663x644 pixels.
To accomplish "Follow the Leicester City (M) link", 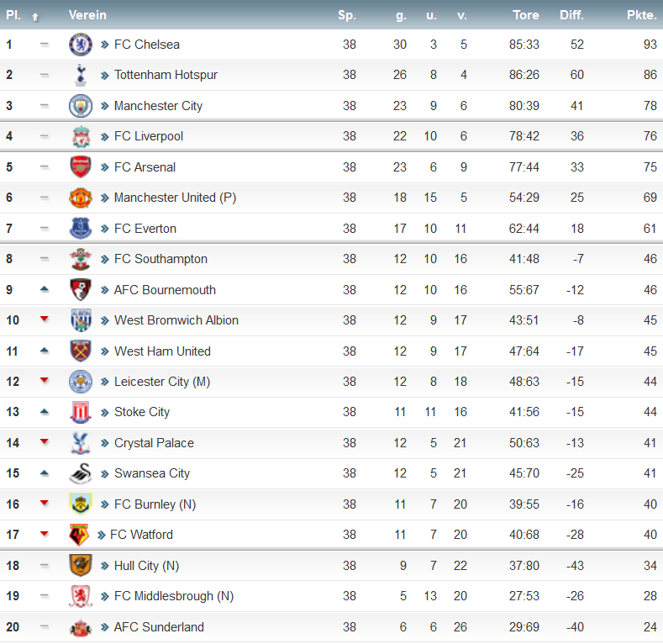I will tap(162, 382).
